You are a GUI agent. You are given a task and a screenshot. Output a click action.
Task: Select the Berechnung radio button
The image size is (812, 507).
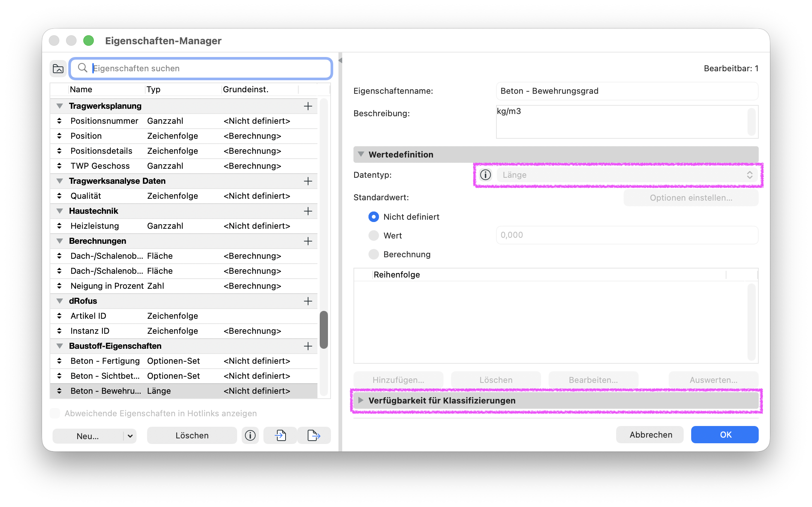point(374,254)
